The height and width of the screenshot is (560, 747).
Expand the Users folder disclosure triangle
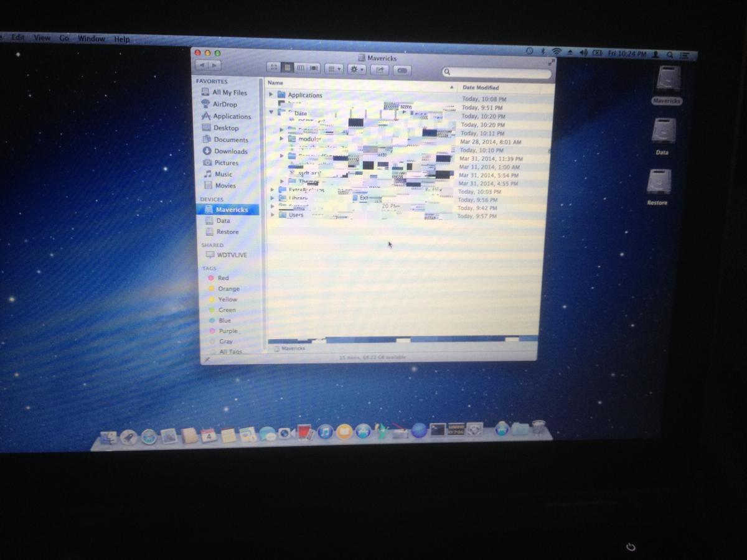coord(272,215)
